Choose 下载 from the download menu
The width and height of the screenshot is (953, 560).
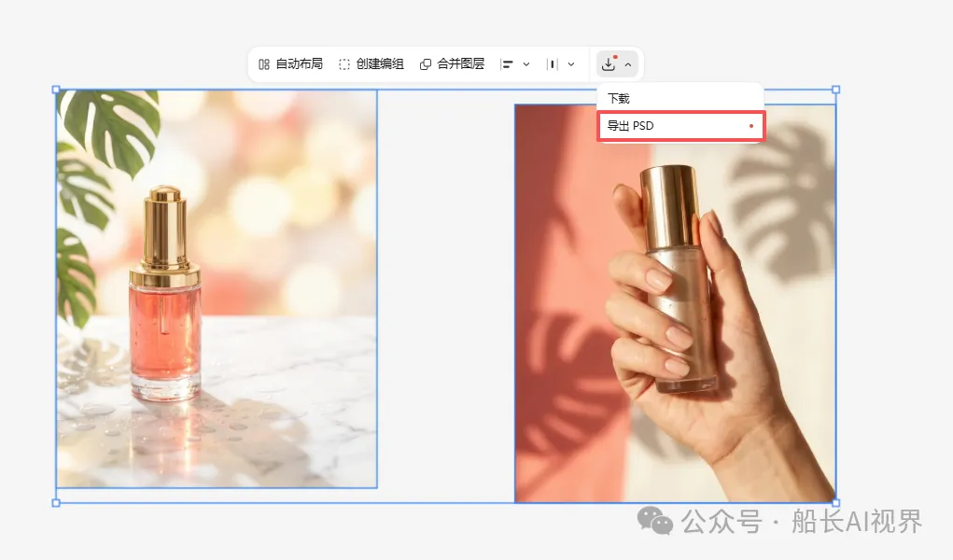[x=619, y=98]
